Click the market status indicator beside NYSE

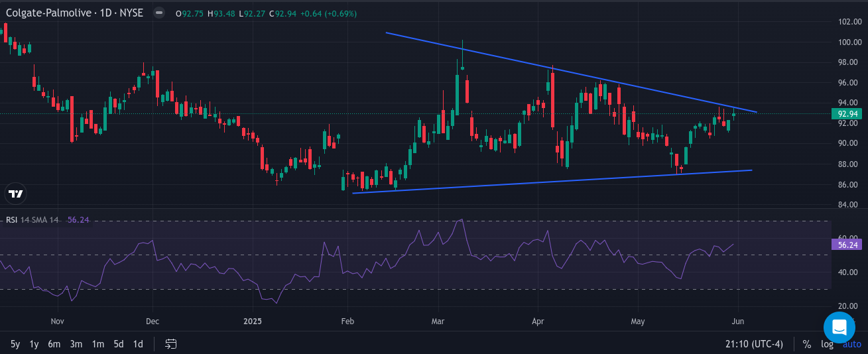click(x=158, y=13)
